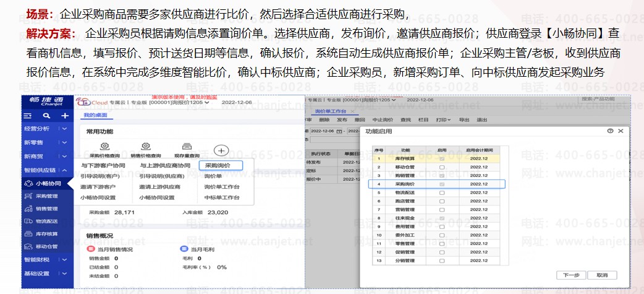This screenshot has width=644, height=294.
Task: Select 邀请上游供应商 menu entry
Action: click(x=160, y=187)
